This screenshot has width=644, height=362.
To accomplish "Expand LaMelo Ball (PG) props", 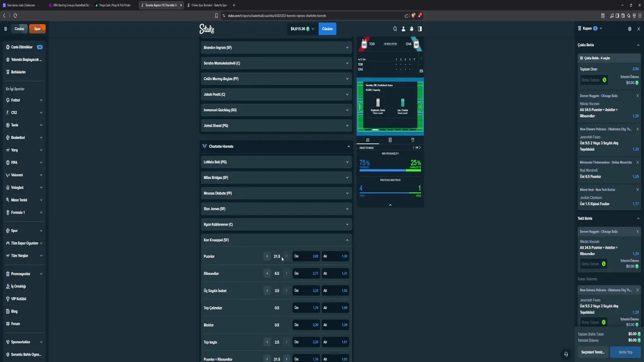I will [276, 162].
